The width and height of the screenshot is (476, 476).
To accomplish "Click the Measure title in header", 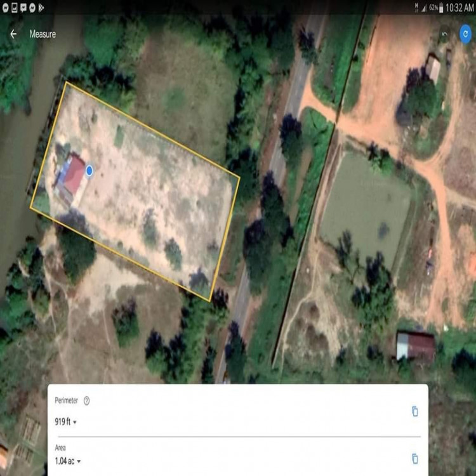I will 43,34.
